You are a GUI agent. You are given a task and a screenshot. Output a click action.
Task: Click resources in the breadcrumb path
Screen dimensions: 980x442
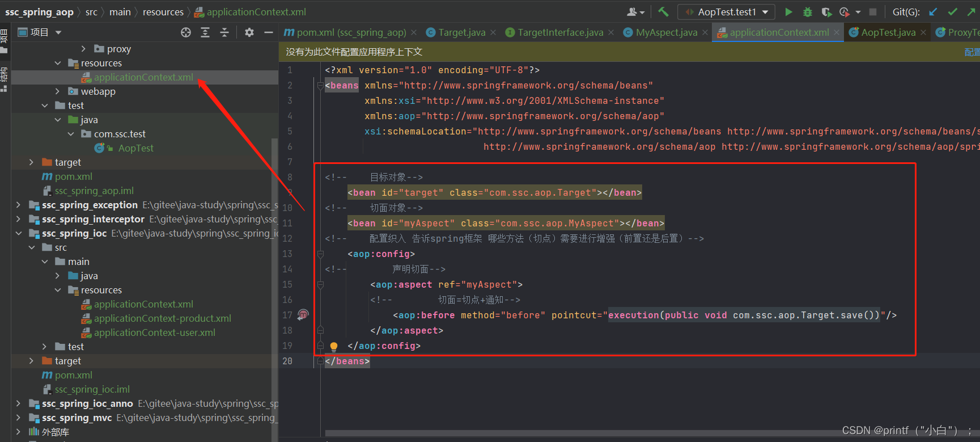coord(163,12)
